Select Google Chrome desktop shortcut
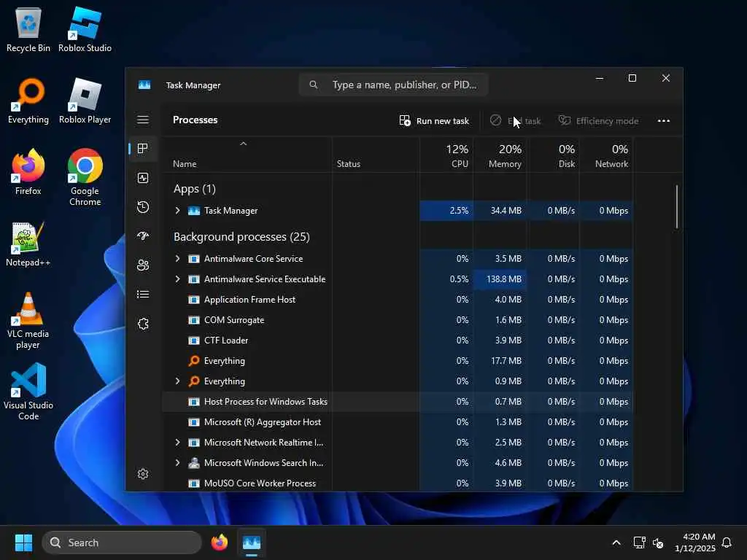 tap(85, 177)
